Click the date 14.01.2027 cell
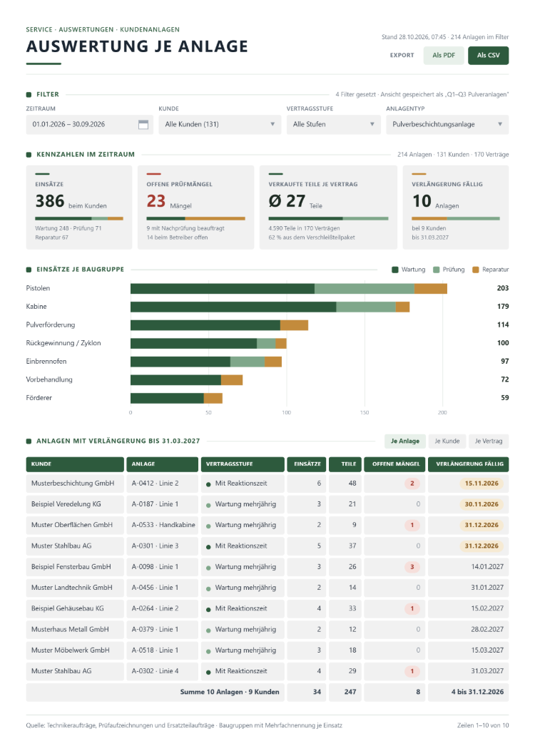The image size is (535, 756). pyautogui.click(x=469, y=567)
